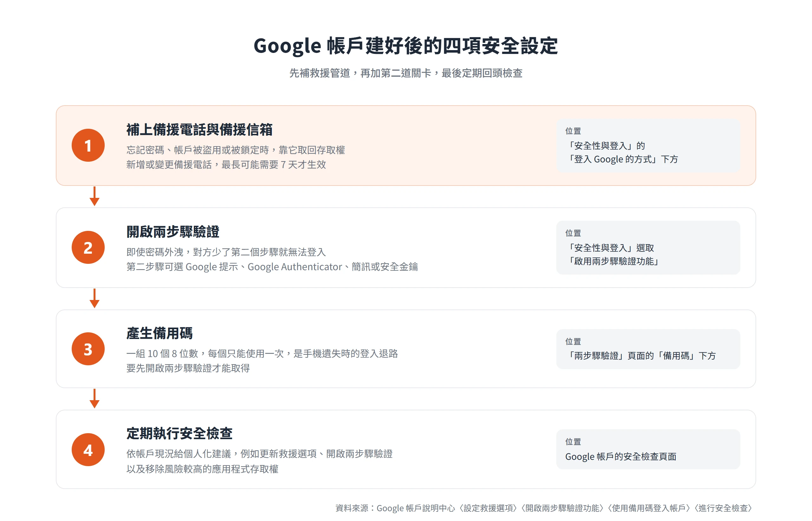812x521 pixels.
Task: Select the heading "產生備用碼"
Action: pyautogui.click(x=159, y=333)
